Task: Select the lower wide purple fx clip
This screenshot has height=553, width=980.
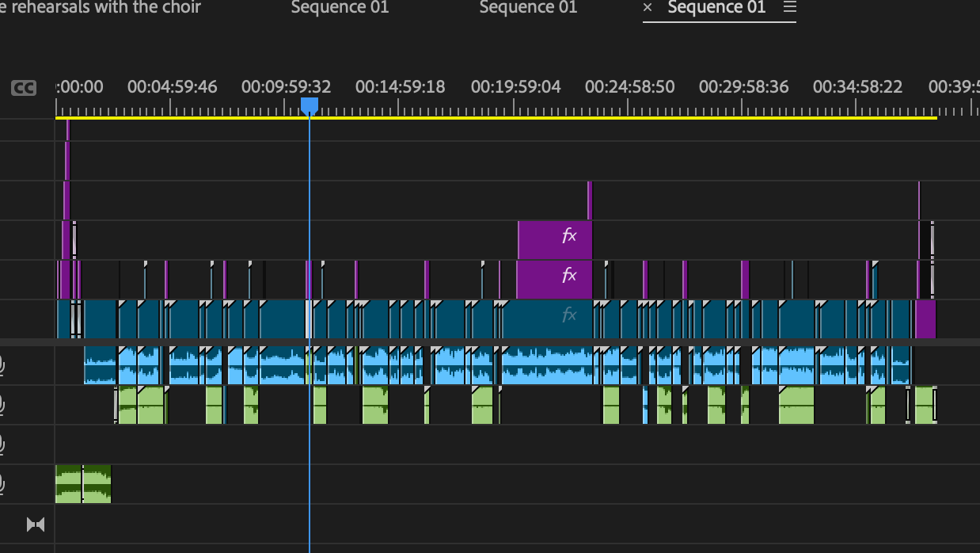Action: coord(554,280)
